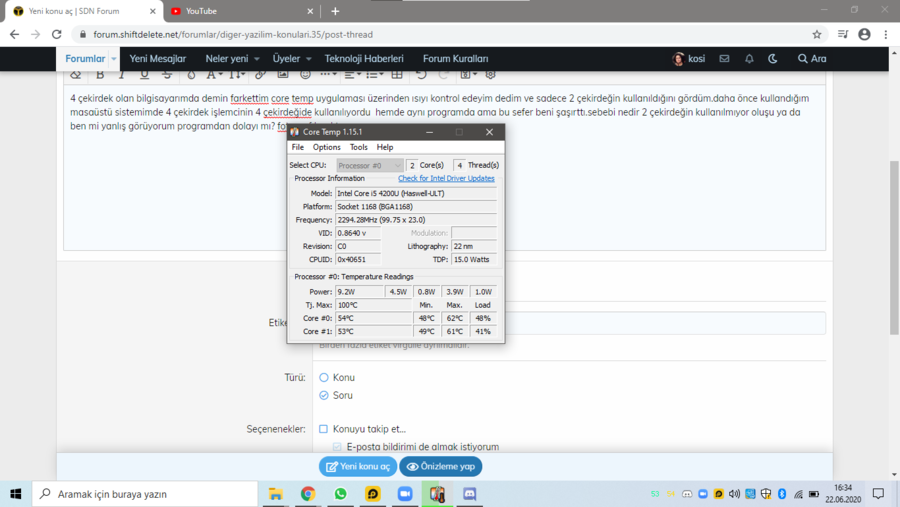Image resolution: width=900 pixels, height=507 pixels.
Task: Open the Windows Start menu
Action: (x=15, y=494)
